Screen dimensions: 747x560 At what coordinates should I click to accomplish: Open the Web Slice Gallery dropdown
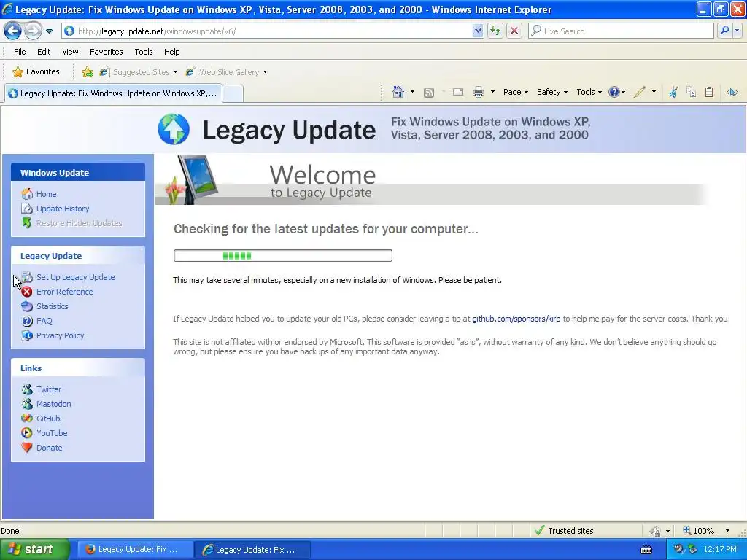tap(227, 72)
